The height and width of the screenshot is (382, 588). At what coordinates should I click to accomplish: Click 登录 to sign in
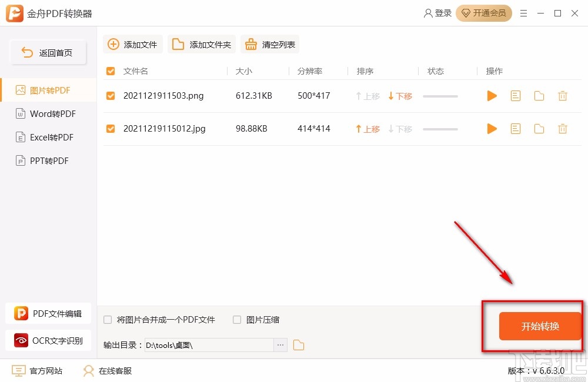(437, 13)
